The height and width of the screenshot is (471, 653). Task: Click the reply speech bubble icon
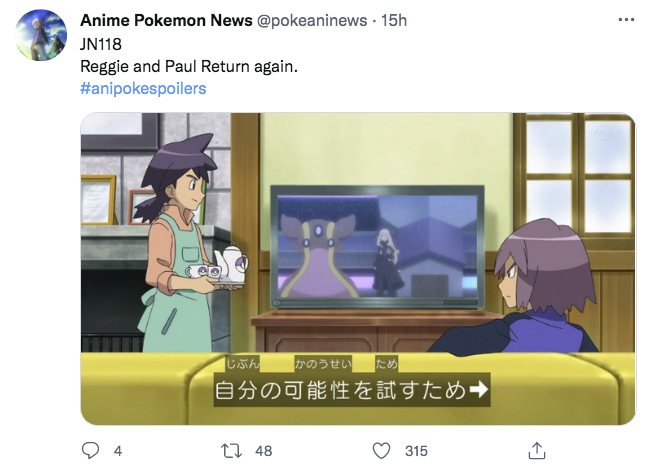90,451
